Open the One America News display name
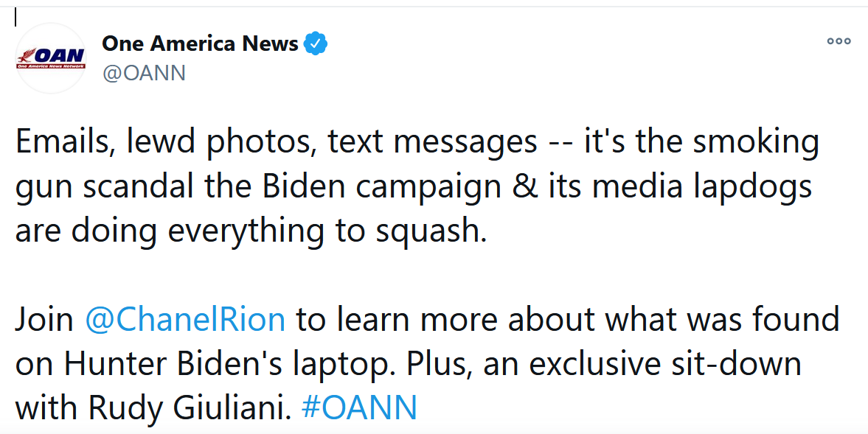The height and width of the screenshot is (434, 868). (x=200, y=43)
